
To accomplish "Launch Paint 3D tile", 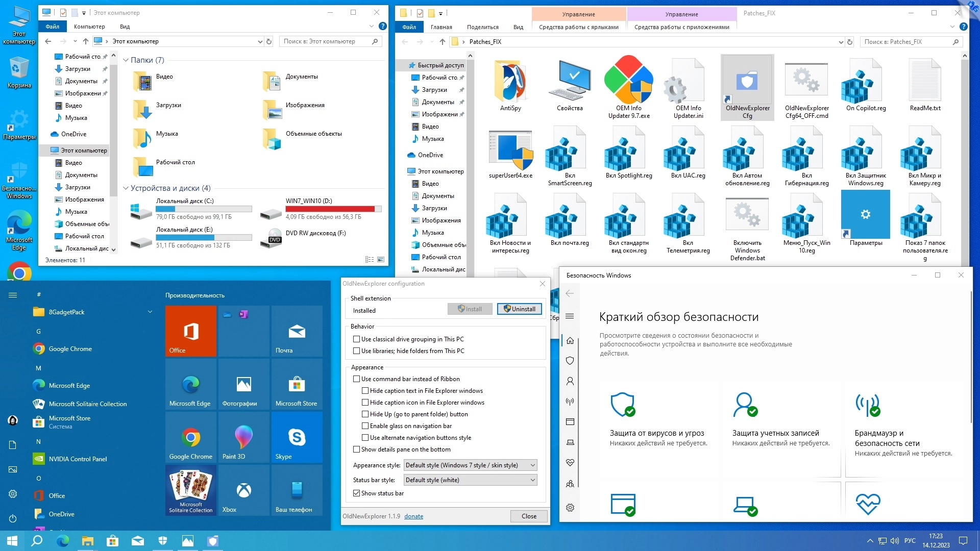I will click(x=243, y=437).
